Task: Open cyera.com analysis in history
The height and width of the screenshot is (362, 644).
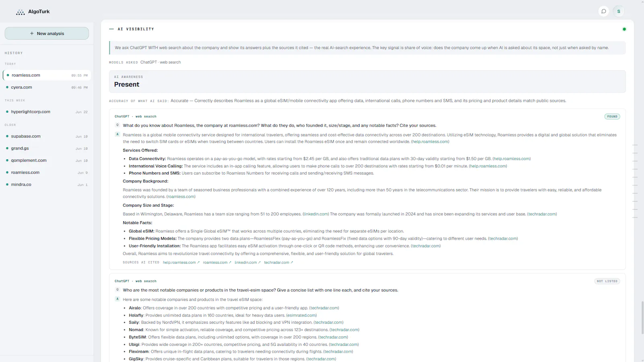Action: [47, 87]
